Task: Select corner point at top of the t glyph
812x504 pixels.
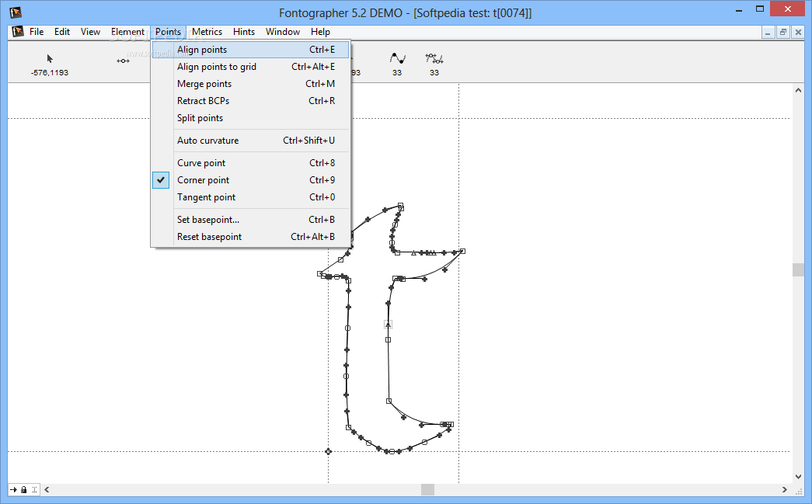Action: tap(400, 206)
